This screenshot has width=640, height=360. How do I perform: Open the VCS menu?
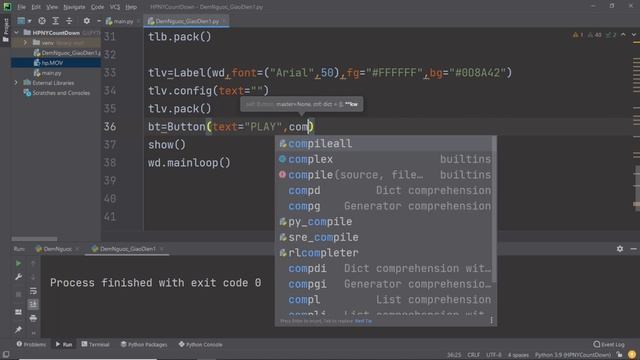point(115,7)
